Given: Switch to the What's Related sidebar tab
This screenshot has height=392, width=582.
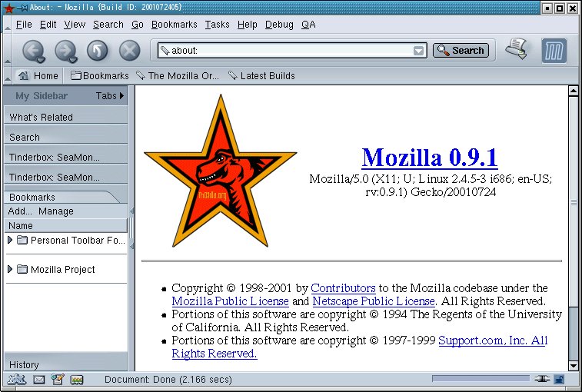Looking at the screenshot, I should click(65, 117).
